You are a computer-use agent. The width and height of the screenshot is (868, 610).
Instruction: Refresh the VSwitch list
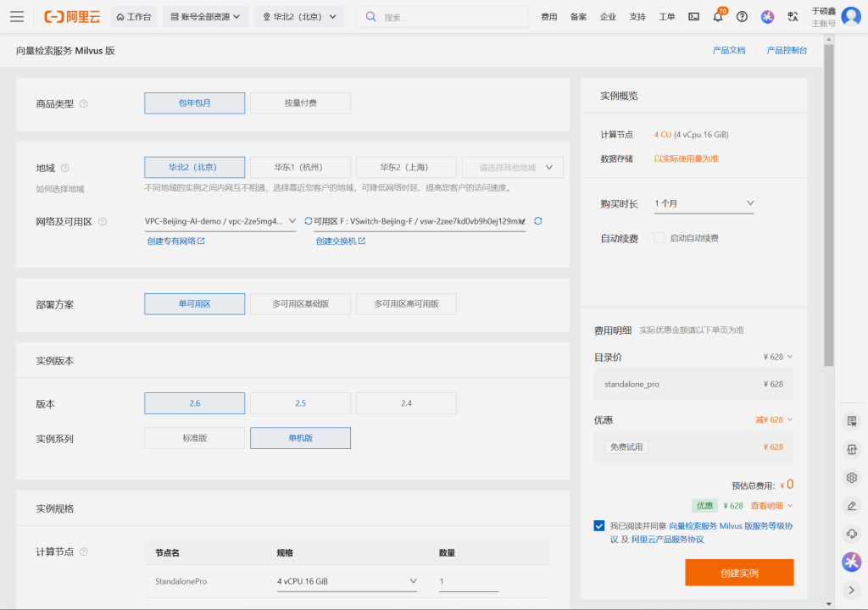tap(538, 221)
